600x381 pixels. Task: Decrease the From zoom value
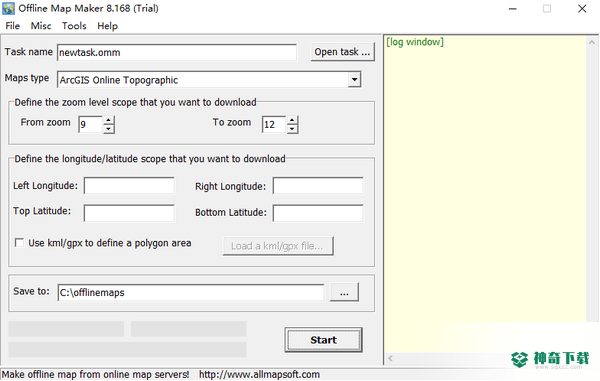[109, 129]
